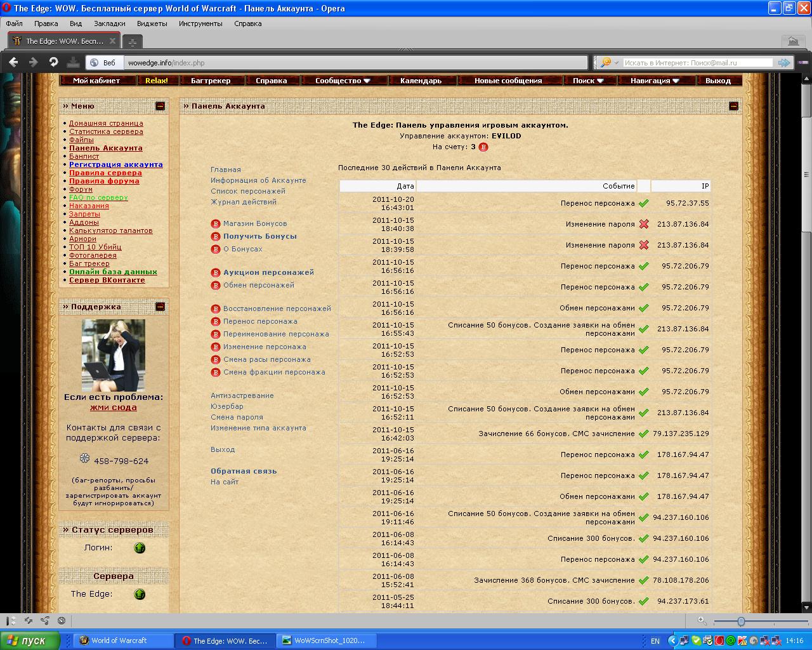The image size is (812, 650).
Task: Open the Инструменты menu
Action: pos(200,23)
